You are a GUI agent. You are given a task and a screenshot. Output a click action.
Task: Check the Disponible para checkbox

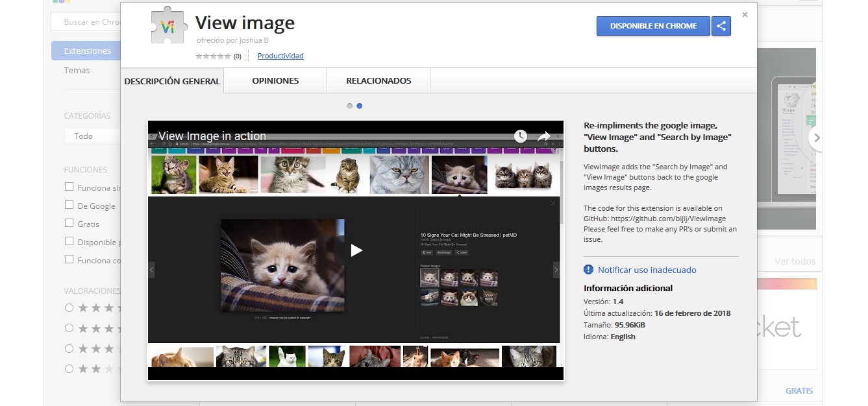coord(69,241)
